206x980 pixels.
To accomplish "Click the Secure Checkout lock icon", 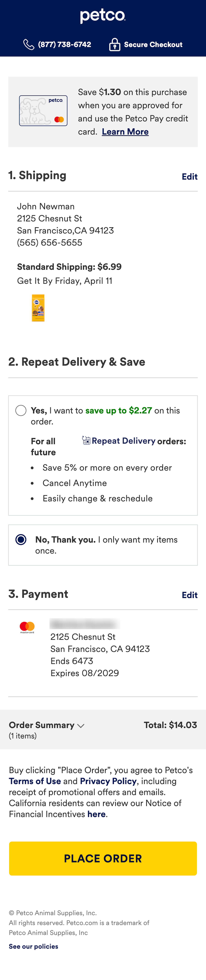I will tap(115, 44).
